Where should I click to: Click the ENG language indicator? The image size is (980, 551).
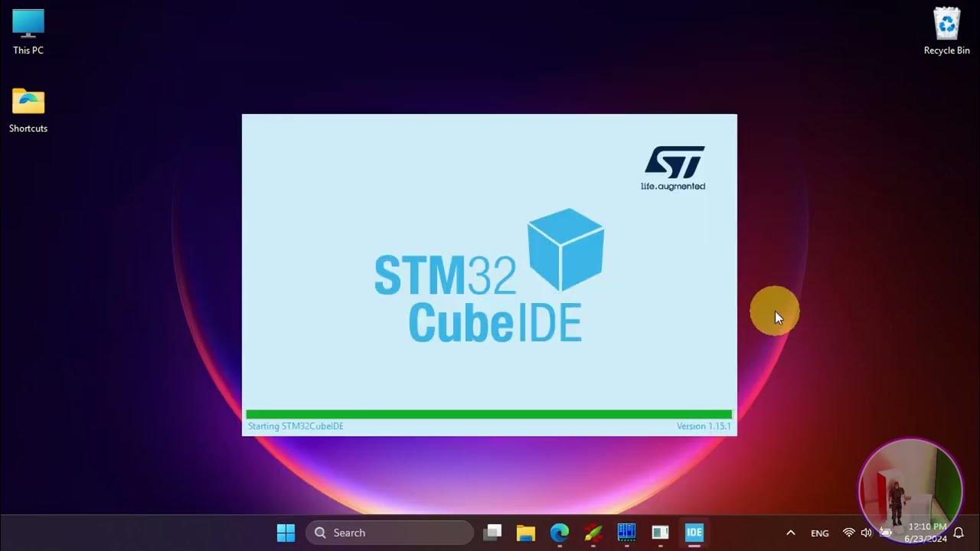pos(820,533)
